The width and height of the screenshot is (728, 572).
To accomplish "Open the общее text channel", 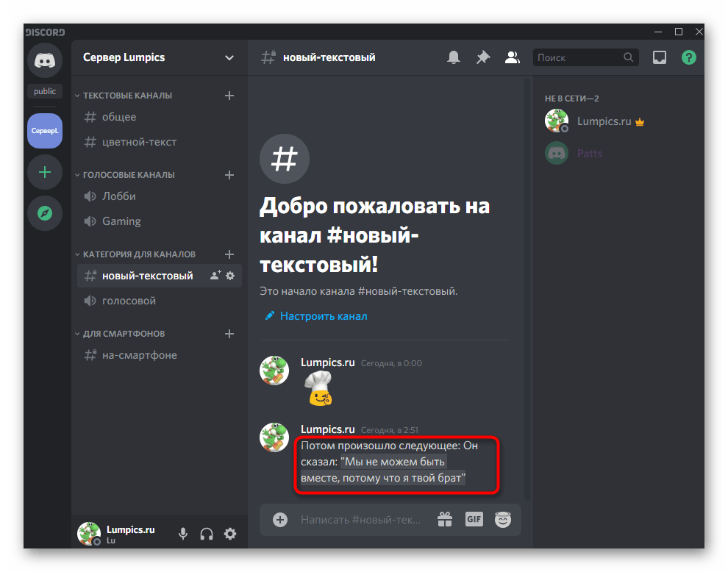I will [x=160, y=117].
